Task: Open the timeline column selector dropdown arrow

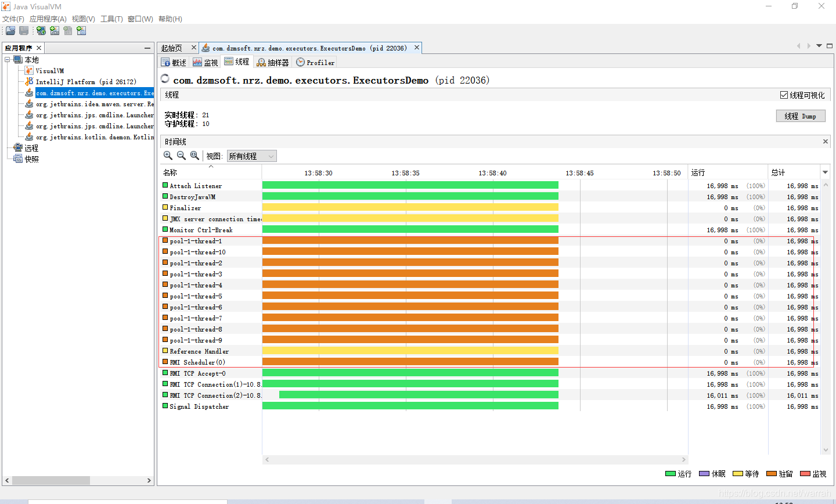Action: pyautogui.click(x=825, y=172)
